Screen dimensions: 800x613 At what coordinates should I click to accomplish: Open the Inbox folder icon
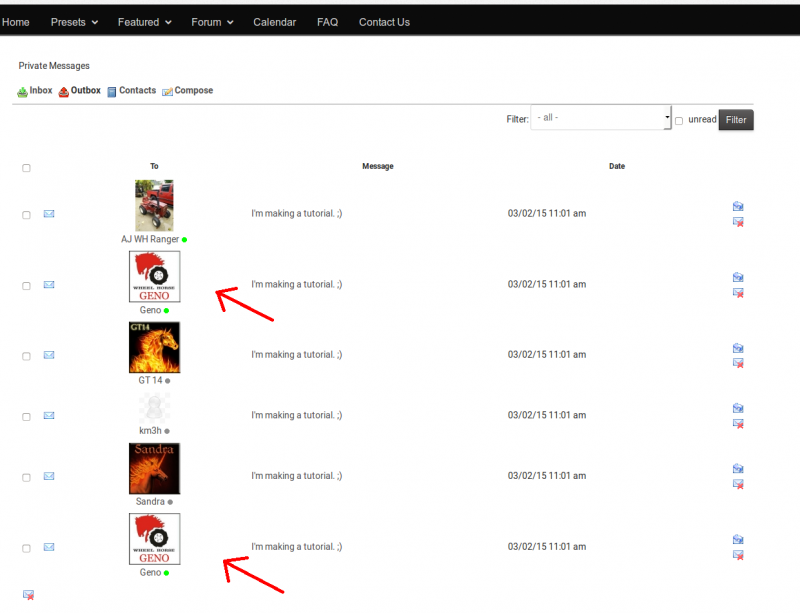(22, 92)
